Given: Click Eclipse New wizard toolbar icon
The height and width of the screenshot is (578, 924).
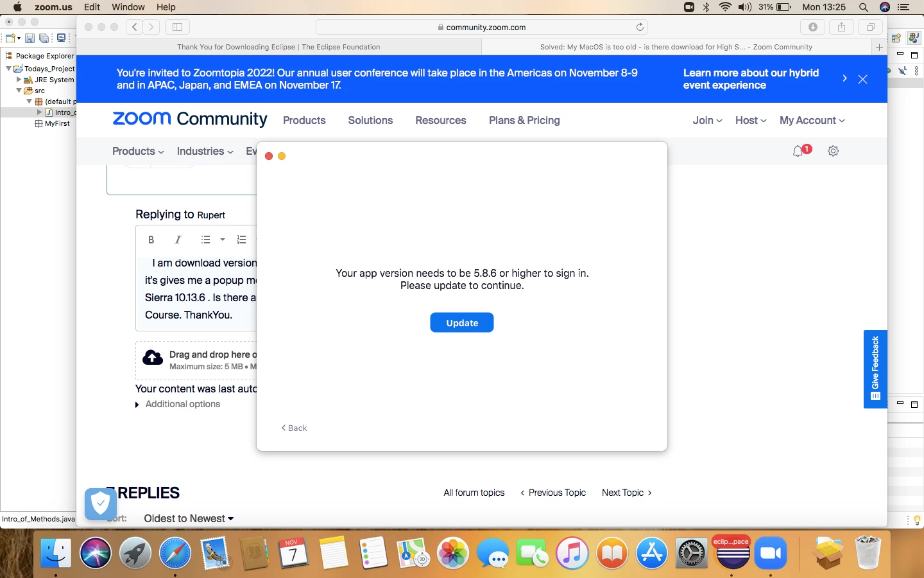Looking at the screenshot, I should pyautogui.click(x=12, y=39).
